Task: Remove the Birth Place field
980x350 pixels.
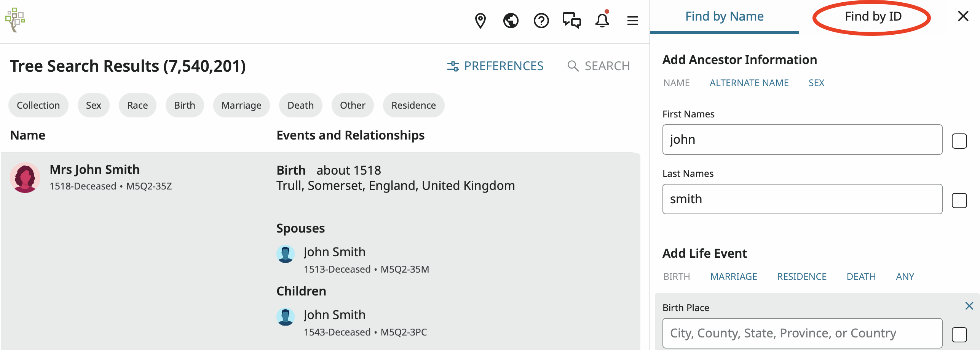Action: [x=969, y=306]
